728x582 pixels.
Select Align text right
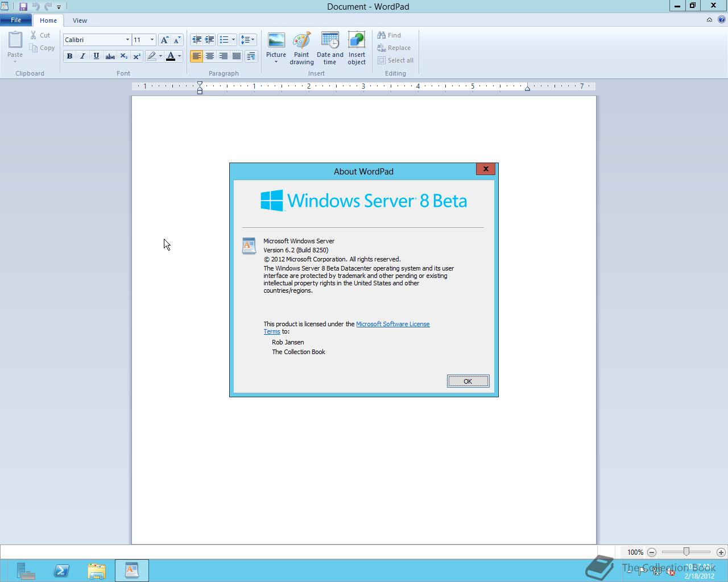click(223, 56)
